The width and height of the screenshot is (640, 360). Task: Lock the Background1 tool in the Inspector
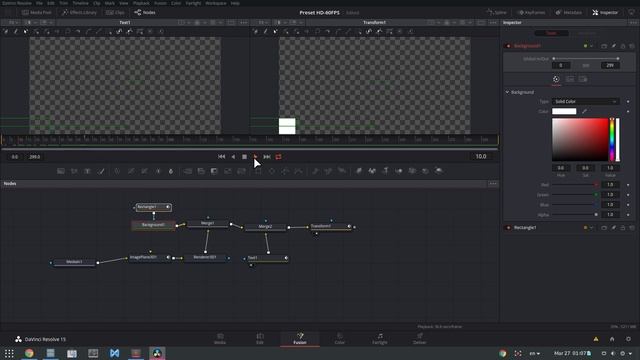tap(623, 46)
